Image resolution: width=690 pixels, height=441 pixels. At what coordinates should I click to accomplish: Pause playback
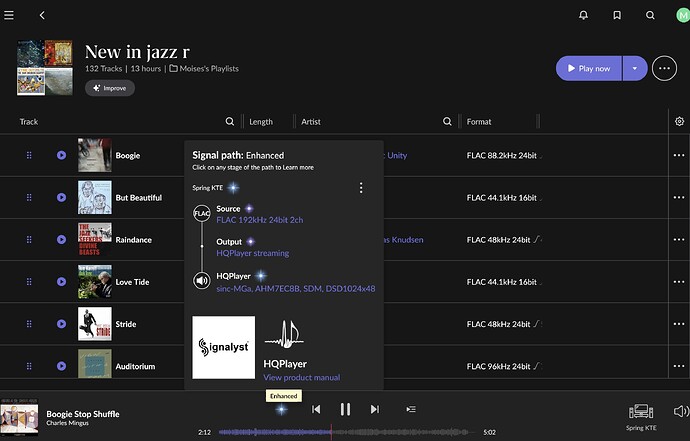345,409
